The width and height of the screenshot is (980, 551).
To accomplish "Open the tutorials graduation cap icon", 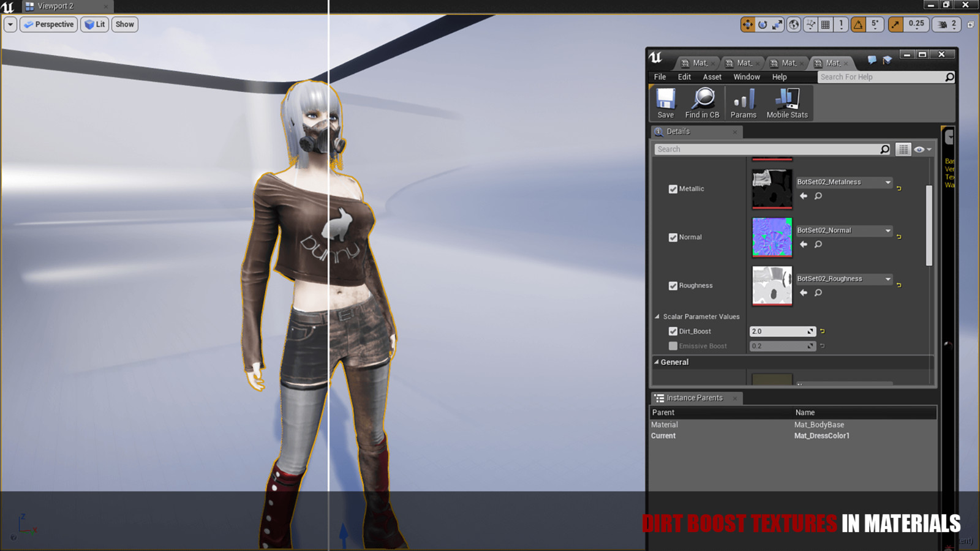I will pyautogui.click(x=887, y=60).
